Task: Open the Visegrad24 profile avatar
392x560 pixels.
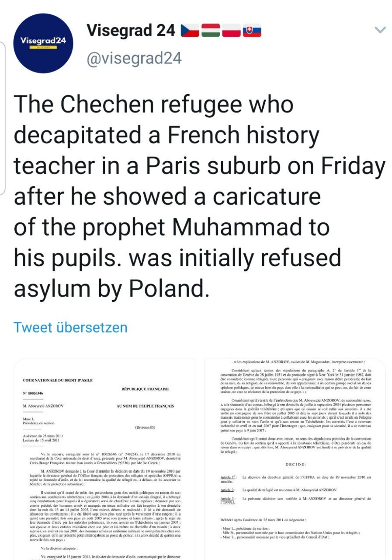Action: click(x=43, y=43)
